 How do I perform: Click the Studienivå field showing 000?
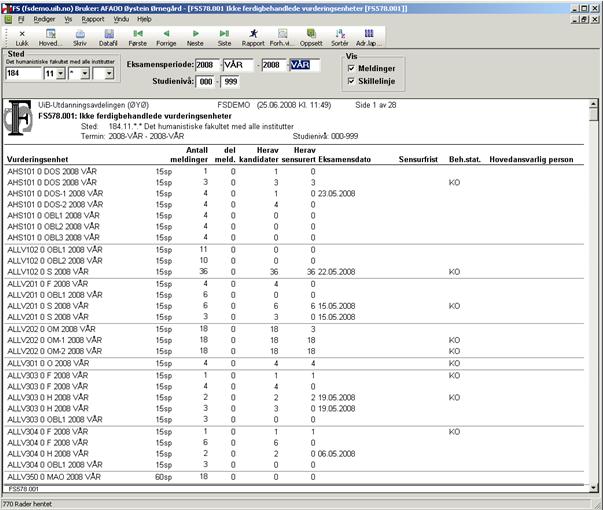coord(206,82)
